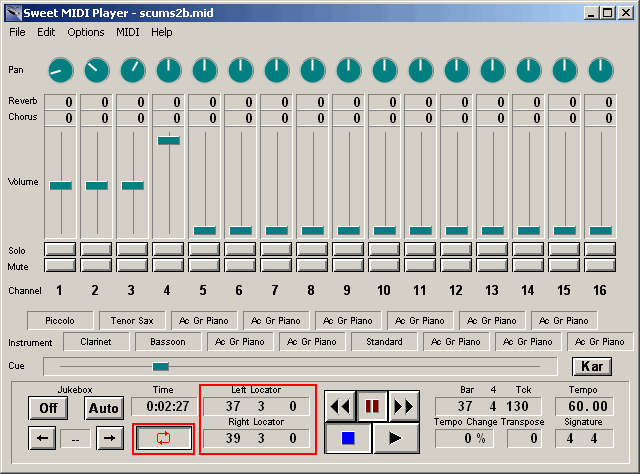Click the channel 1 Chorus value field
The height and width of the screenshot is (474, 640).
click(60, 118)
